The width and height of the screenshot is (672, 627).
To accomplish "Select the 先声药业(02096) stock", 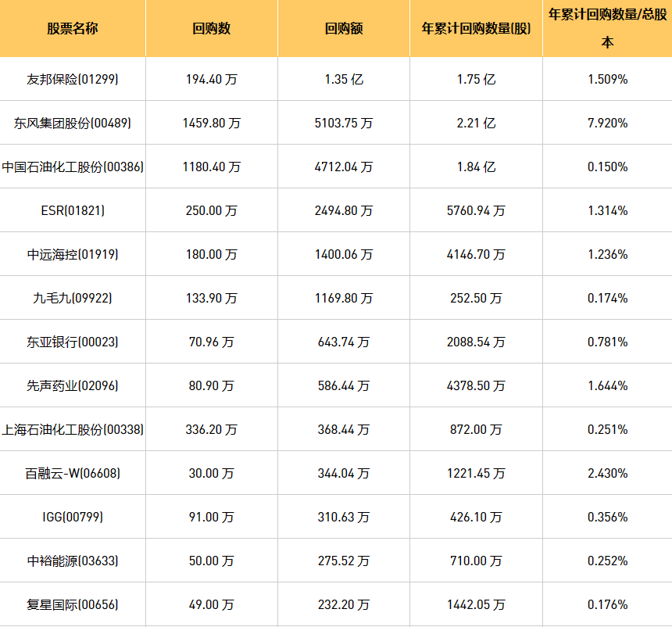I will (73, 385).
